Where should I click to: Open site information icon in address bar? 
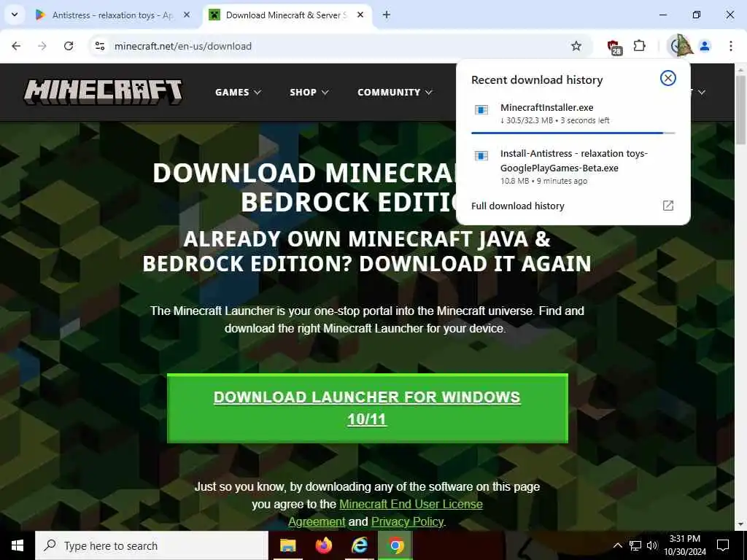(100, 46)
